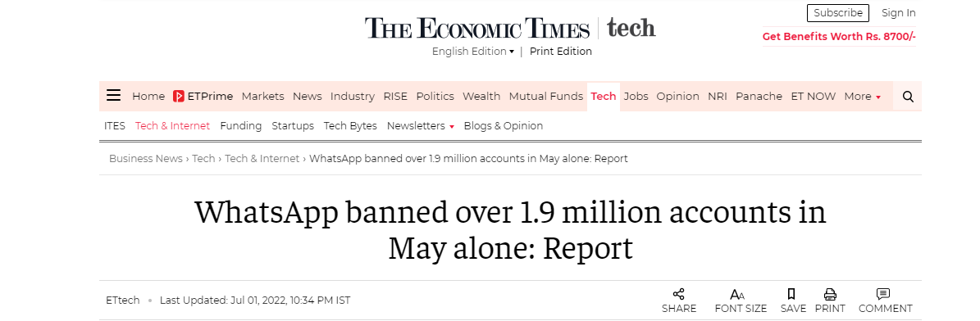Click the Print icon
The image size is (980, 321).
(830, 294)
